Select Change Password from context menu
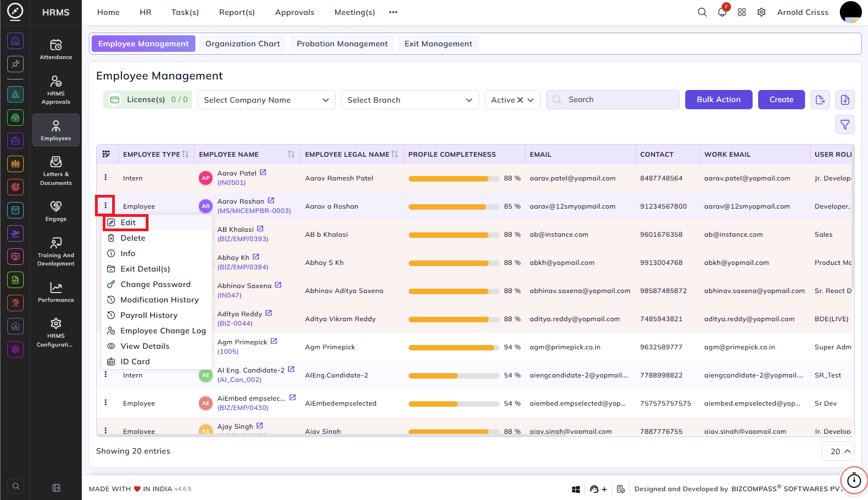The width and height of the screenshot is (868, 500). pyautogui.click(x=156, y=284)
